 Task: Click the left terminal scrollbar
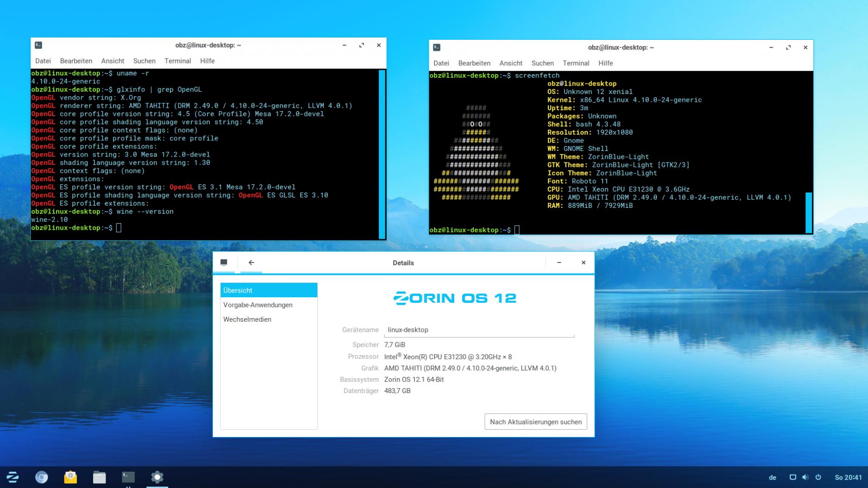[x=382, y=154]
